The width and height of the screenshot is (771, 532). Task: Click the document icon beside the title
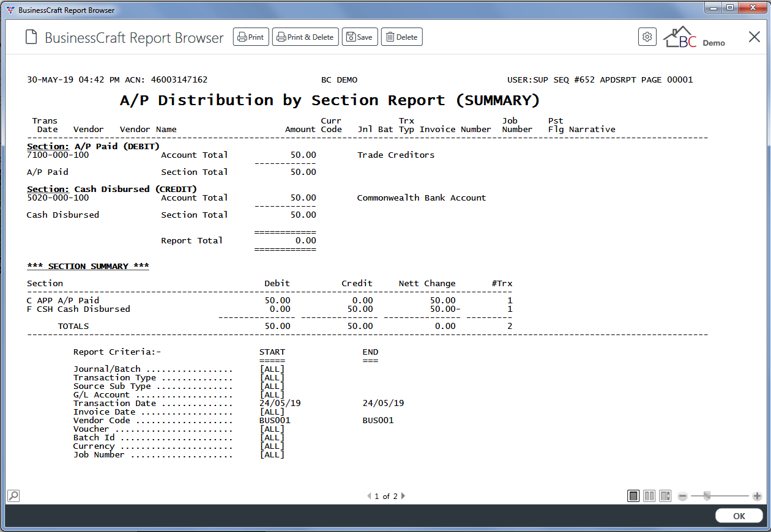[31, 37]
